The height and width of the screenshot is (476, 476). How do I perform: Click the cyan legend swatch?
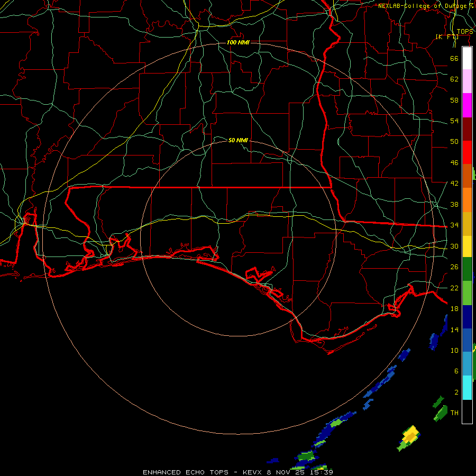(x=467, y=388)
